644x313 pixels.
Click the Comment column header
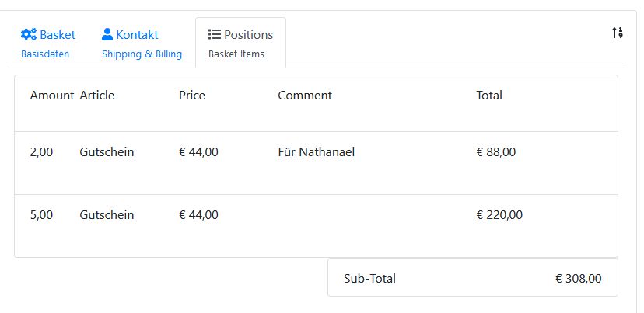[x=305, y=96]
